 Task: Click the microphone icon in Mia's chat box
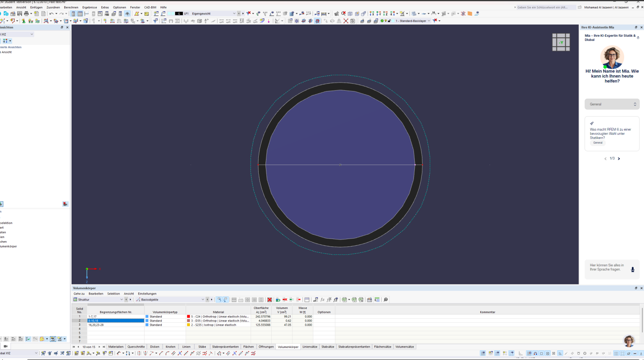tap(633, 270)
